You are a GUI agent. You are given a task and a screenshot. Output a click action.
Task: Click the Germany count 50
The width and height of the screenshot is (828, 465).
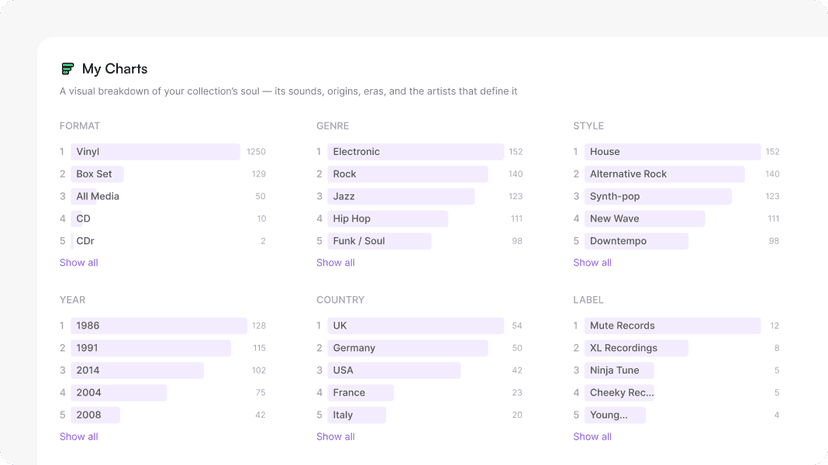(x=517, y=348)
